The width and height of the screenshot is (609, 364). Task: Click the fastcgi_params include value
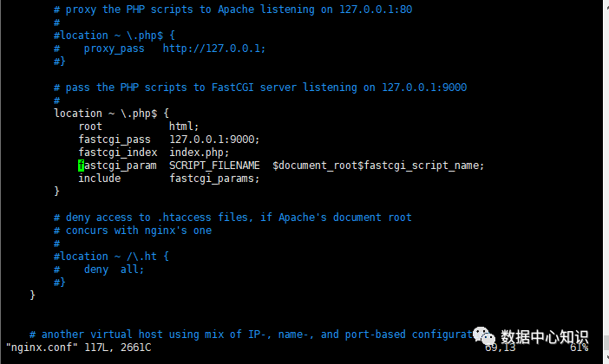(214, 178)
